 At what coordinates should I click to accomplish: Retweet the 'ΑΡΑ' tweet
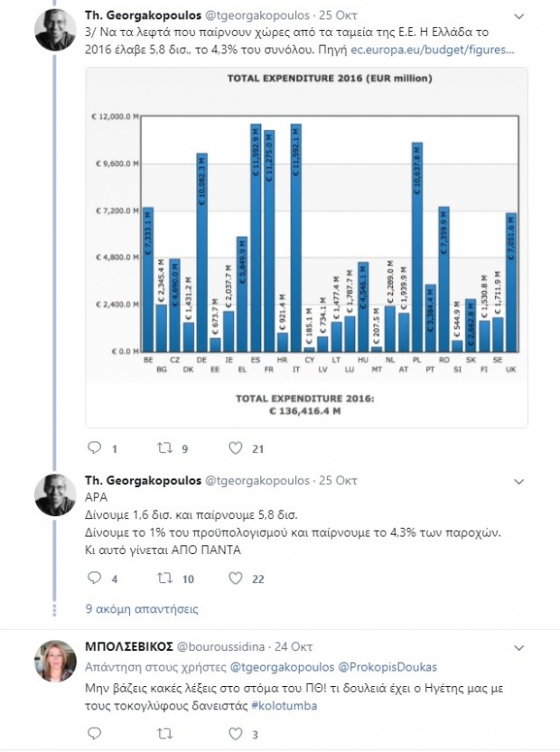165,578
